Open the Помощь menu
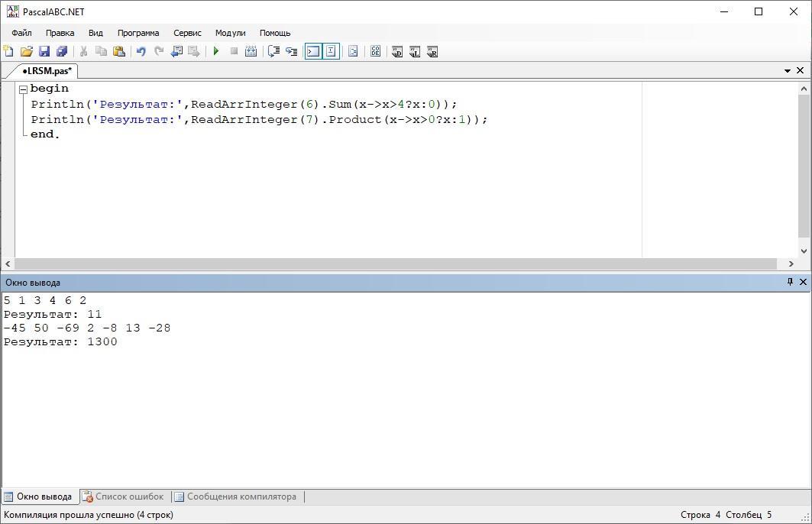 click(x=275, y=33)
